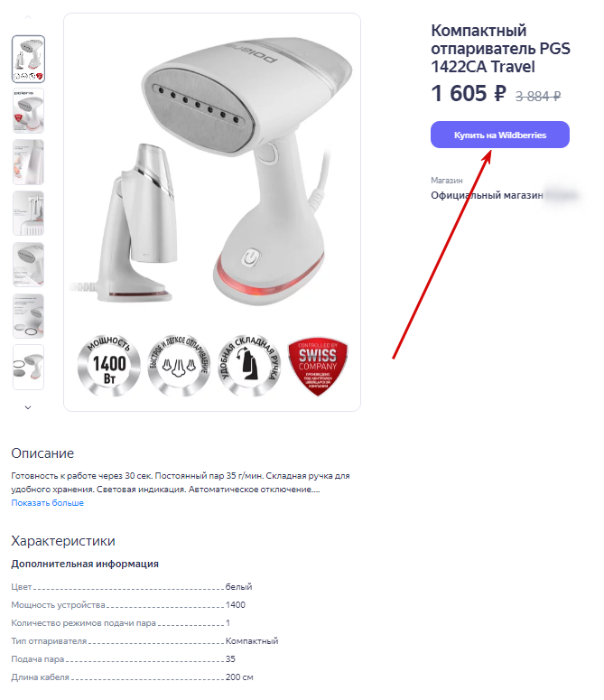Screen dimensions: 604x700
Task: Click the Официальный магазин store name
Action: [487, 195]
